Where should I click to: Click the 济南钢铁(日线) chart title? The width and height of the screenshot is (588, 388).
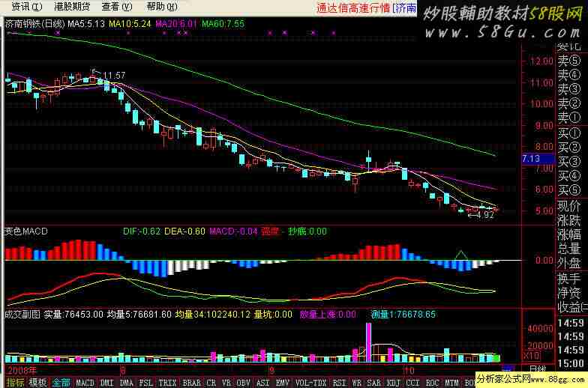click(35, 24)
